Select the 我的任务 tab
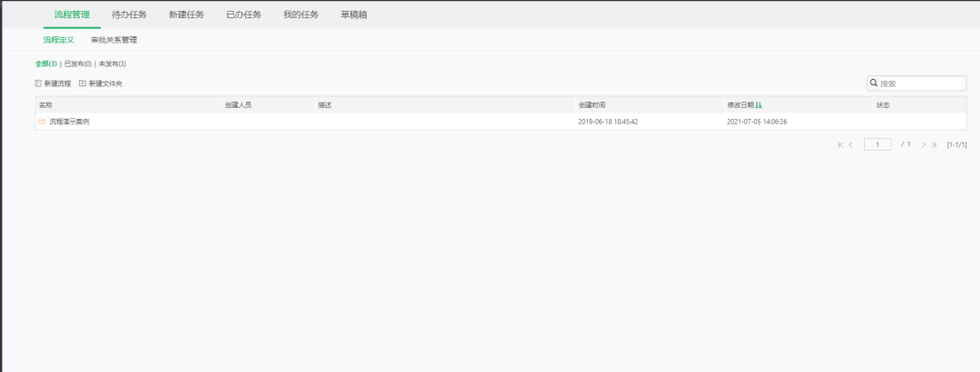This screenshot has height=372, width=980. [x=300, y=15]
